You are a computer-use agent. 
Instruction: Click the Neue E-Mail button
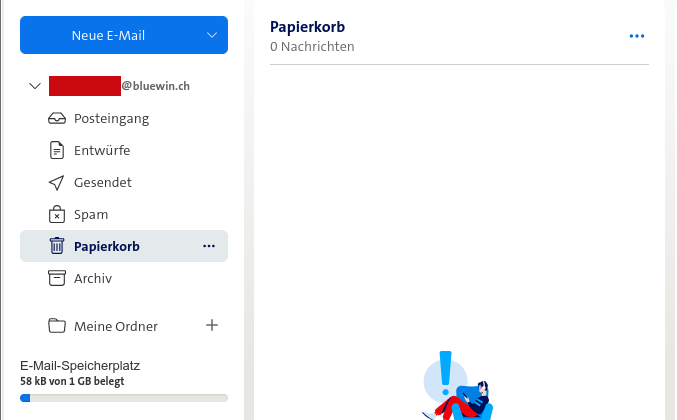point(108,35)
